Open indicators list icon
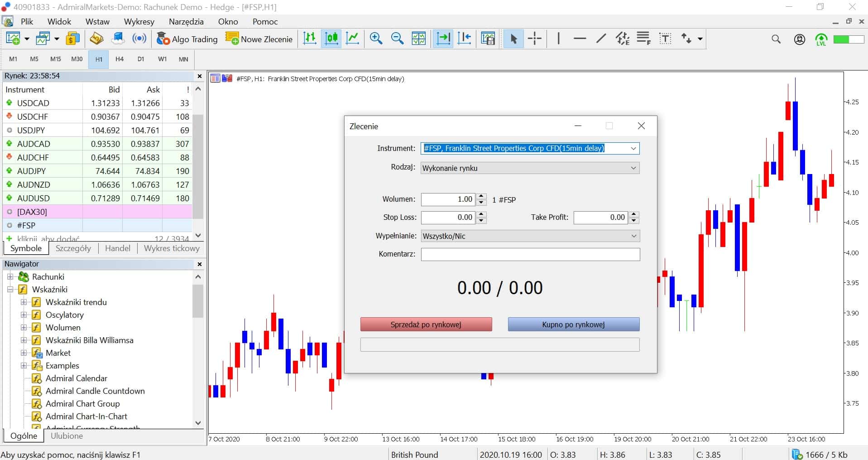The height and width of the screenshot is (460, 868). [x=488, y=39]
